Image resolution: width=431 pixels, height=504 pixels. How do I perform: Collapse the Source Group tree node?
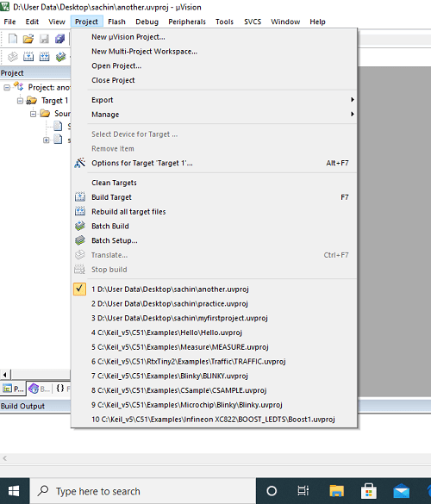(33, 114)
